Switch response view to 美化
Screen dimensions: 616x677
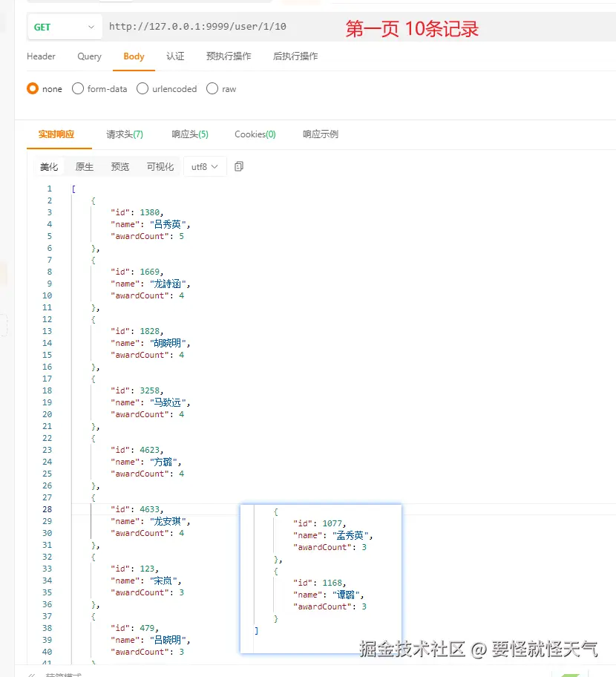pos(49,167)
